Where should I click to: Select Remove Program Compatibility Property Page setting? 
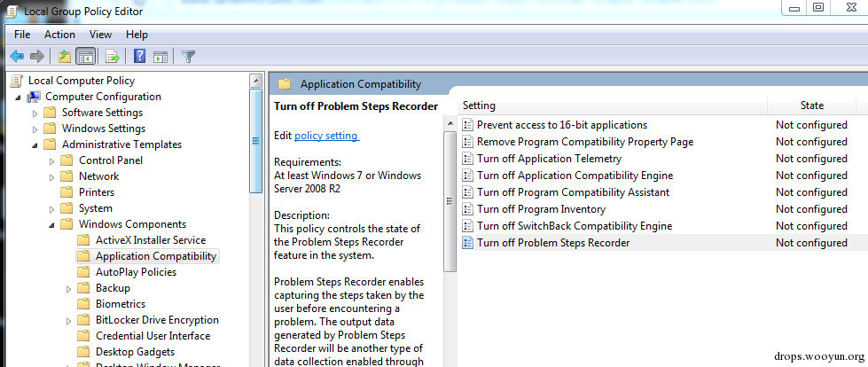pos(585,142)
